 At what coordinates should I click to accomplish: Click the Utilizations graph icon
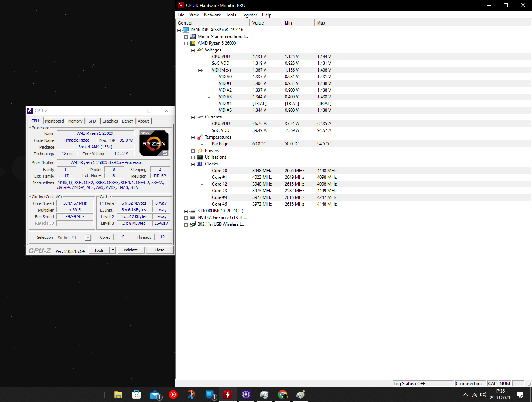point(200,157)
